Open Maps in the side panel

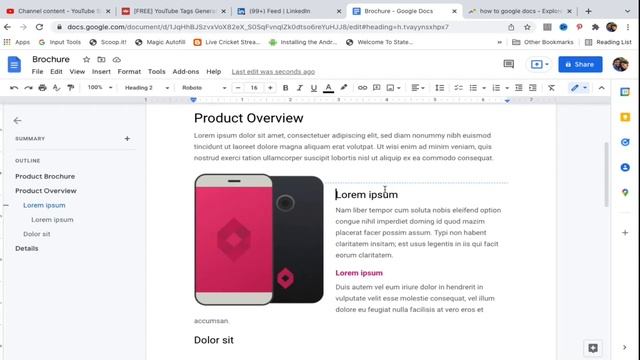coord(625,192)
